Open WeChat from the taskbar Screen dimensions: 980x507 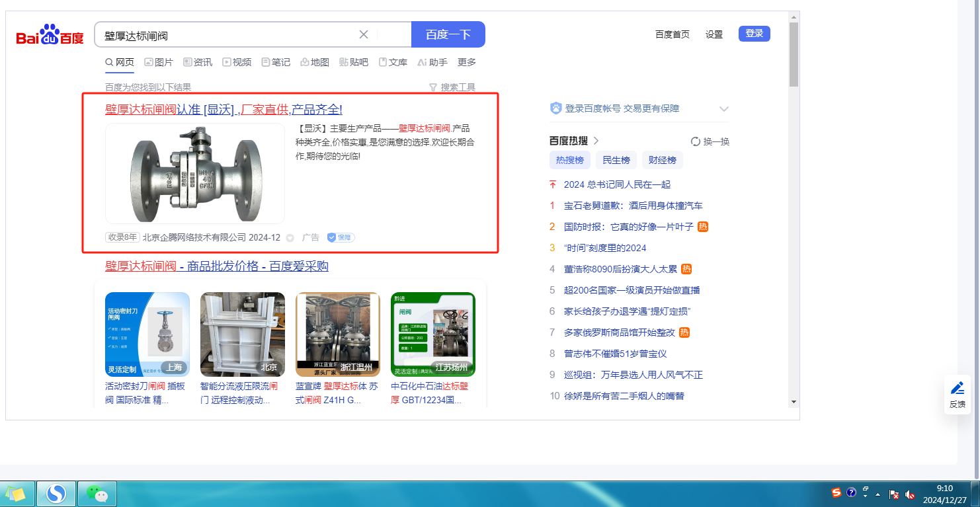98,493
